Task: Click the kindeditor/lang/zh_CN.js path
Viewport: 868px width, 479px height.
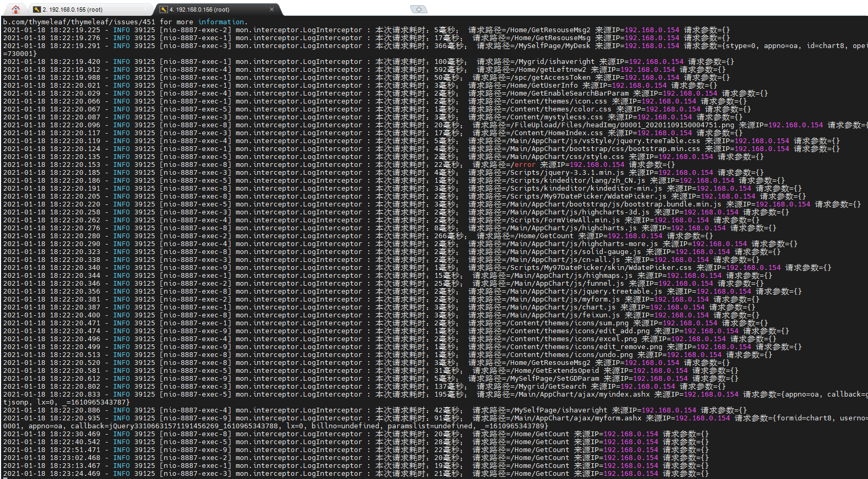Action: tap(577, 181)
